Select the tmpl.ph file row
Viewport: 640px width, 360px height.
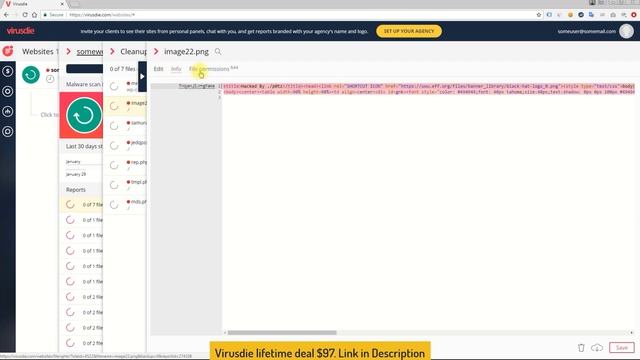(x=125, y=184)
